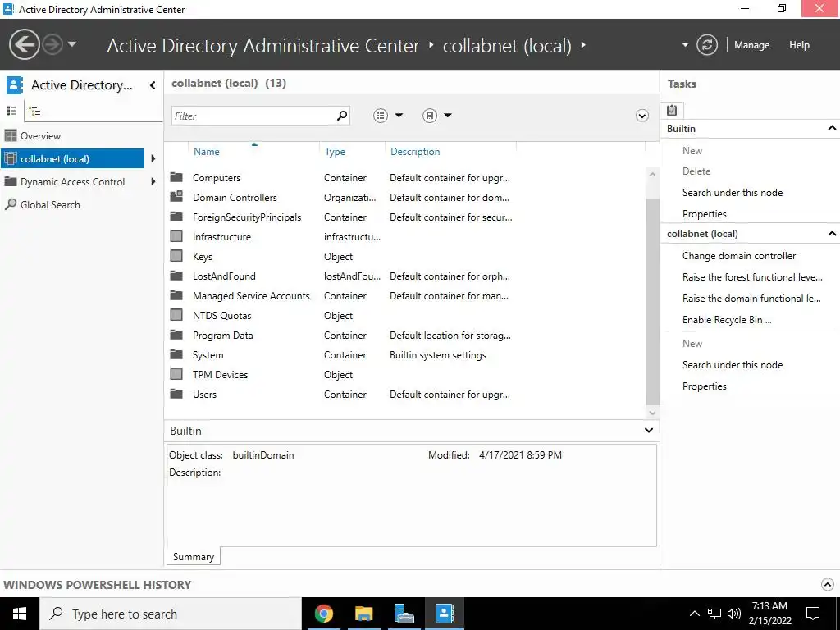Sort by the Description column header

pos(415,152)
